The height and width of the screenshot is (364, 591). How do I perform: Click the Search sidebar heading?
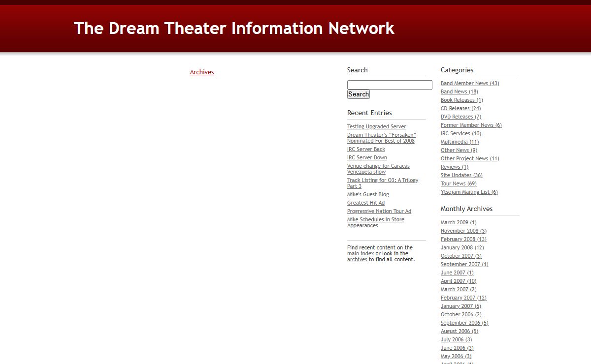[358, 70]
